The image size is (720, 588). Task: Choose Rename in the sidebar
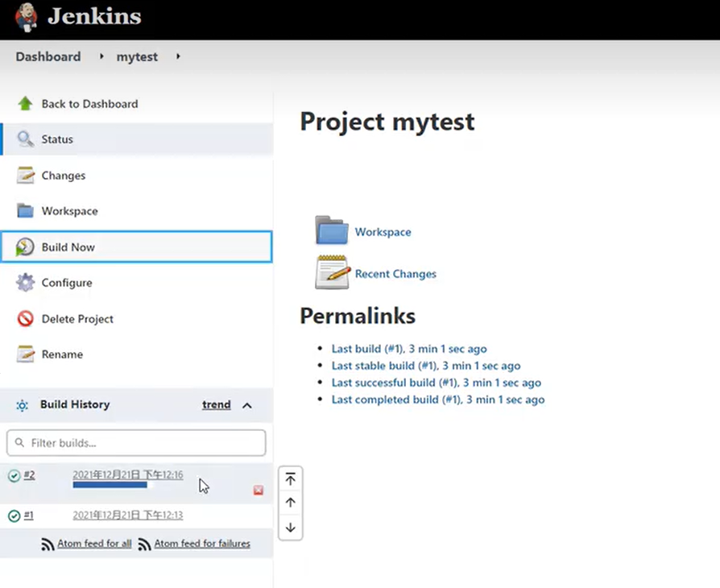pyautogui.click(x=62, y=354)
